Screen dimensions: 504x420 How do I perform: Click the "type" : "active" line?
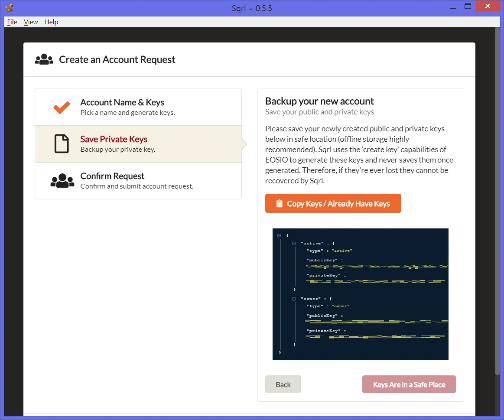pos(329,251)
